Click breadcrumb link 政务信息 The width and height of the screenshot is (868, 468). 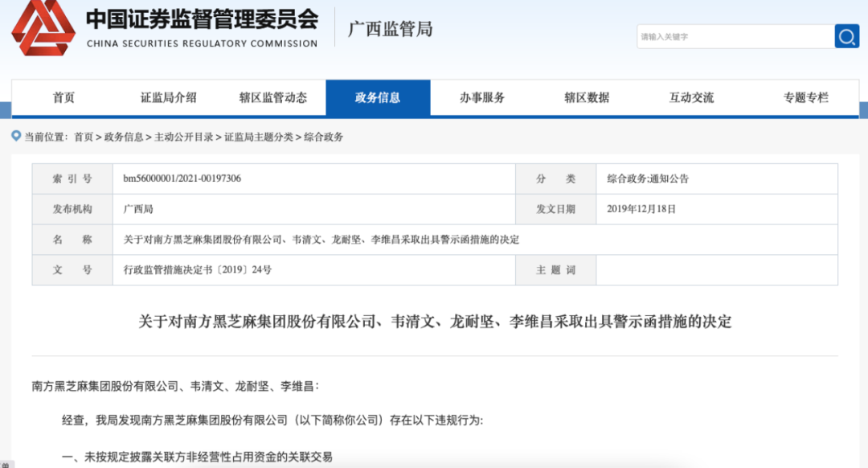pyautogui.click(x=124, y=137)
